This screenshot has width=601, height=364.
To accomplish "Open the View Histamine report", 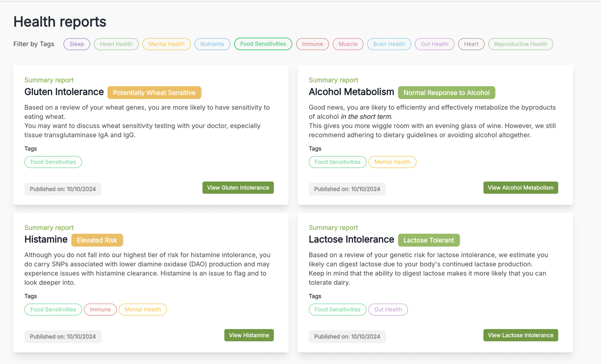I will pyautogui.click(x=249, y=335).
